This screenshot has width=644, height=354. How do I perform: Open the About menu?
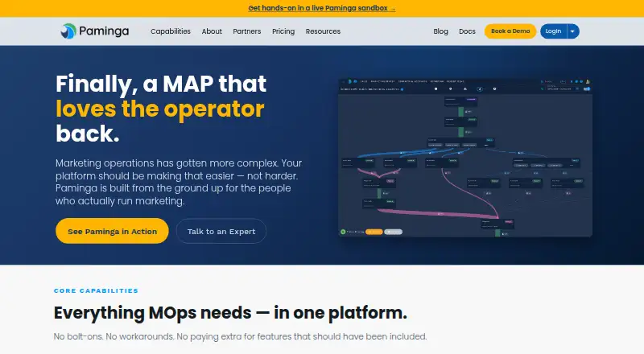(212, 31)
